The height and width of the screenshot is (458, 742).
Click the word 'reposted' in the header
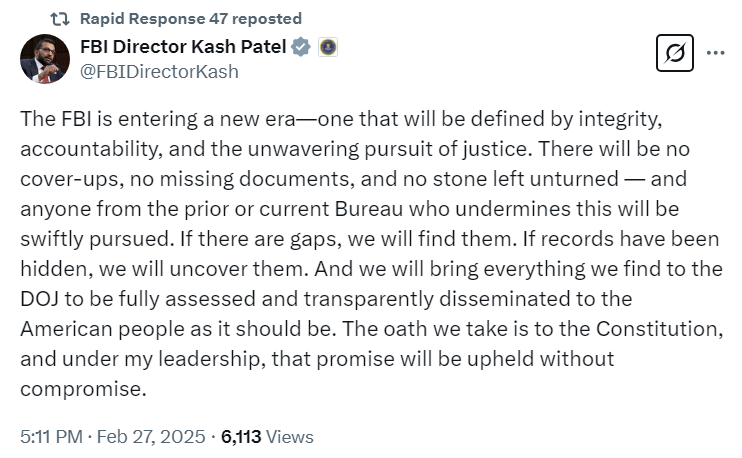pyautogui.click(x=267, y=18)
